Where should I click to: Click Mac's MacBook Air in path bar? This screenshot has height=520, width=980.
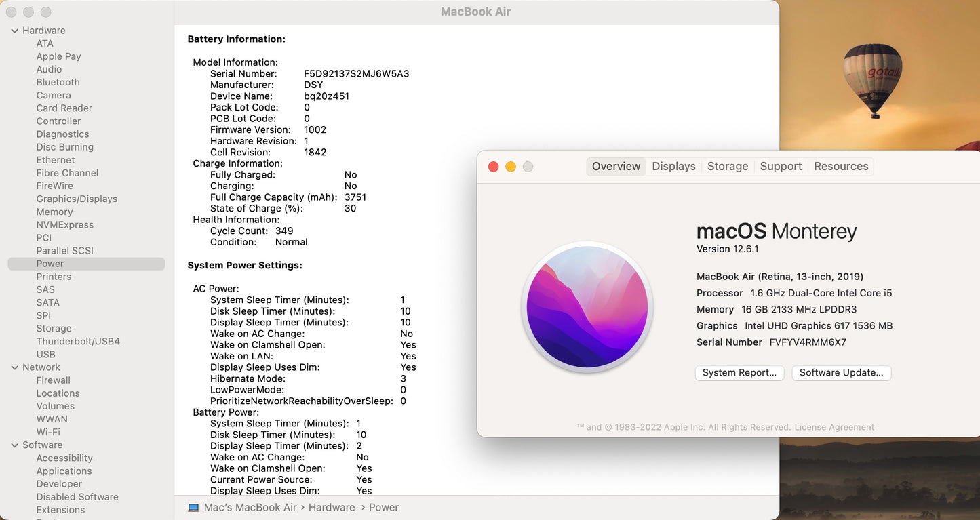(x=250, y=508)
